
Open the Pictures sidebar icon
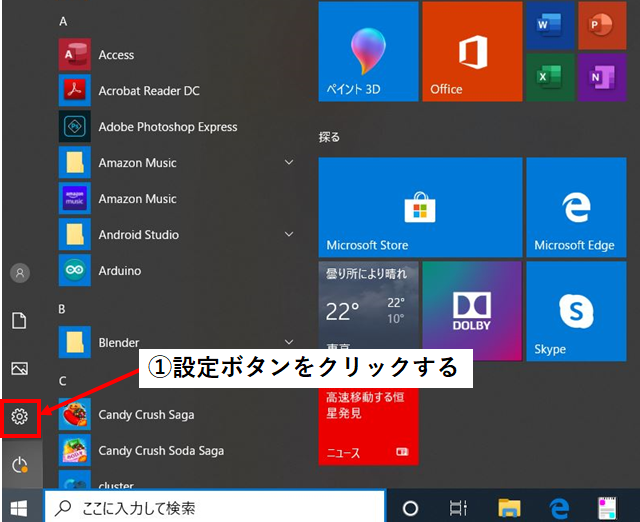point(20,369)
